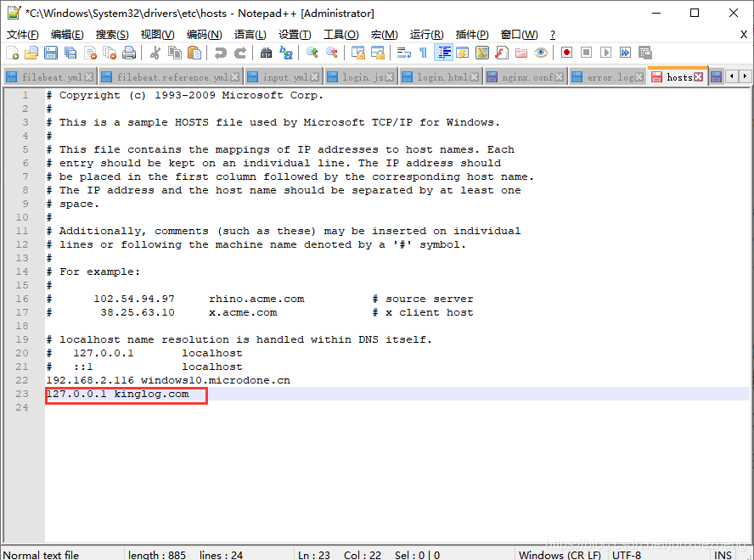Screen dimensions: 754x560
Task: Switch to the nginx.conf tab
Action: (525, 77)
